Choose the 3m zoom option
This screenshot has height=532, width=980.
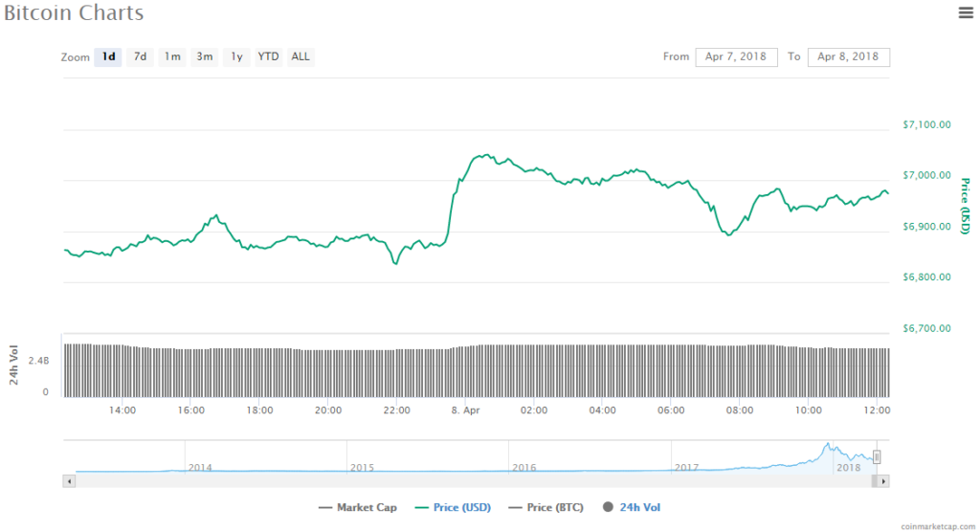pyautogui.click(x=205, y=56)
